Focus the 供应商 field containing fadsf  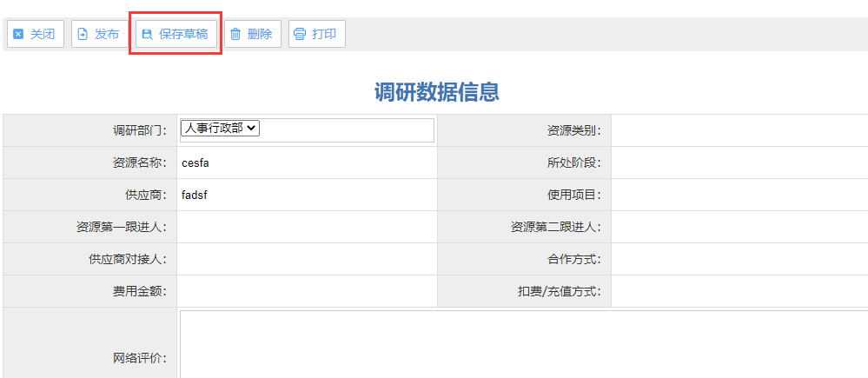click(307, 195)
